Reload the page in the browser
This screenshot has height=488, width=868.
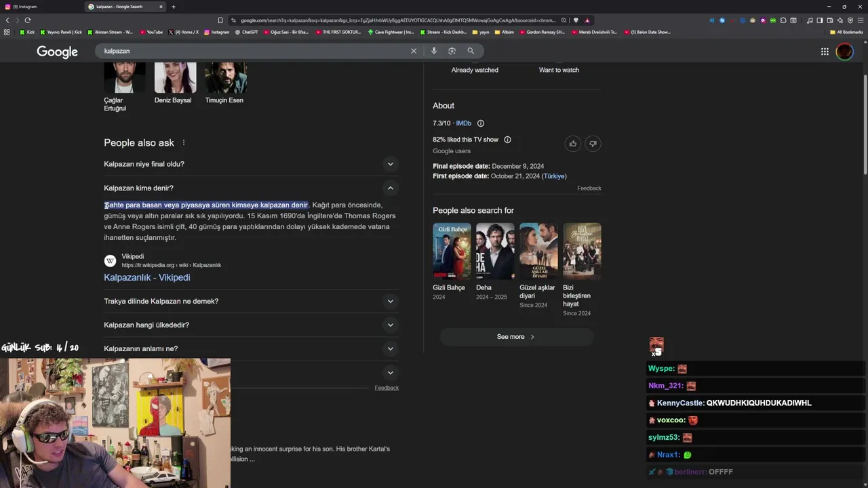[x=28, y=20]
